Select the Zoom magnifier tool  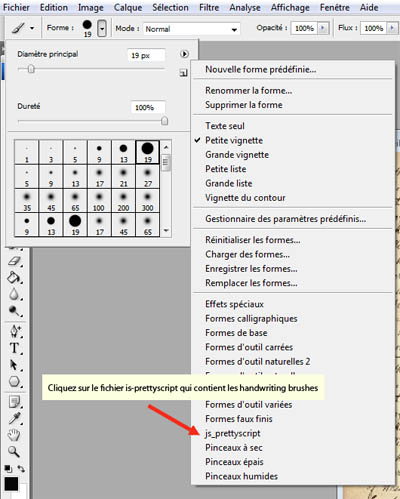tap(14, 452)
